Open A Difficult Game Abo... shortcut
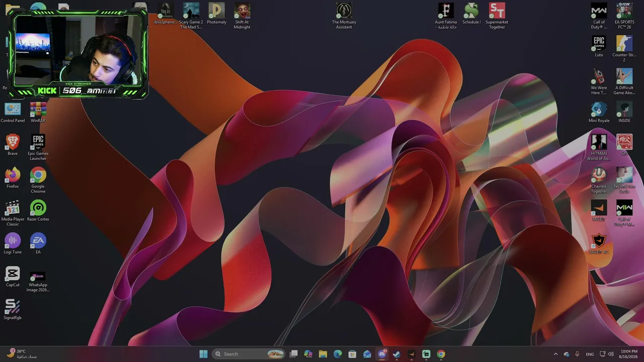 coord(624,81)
